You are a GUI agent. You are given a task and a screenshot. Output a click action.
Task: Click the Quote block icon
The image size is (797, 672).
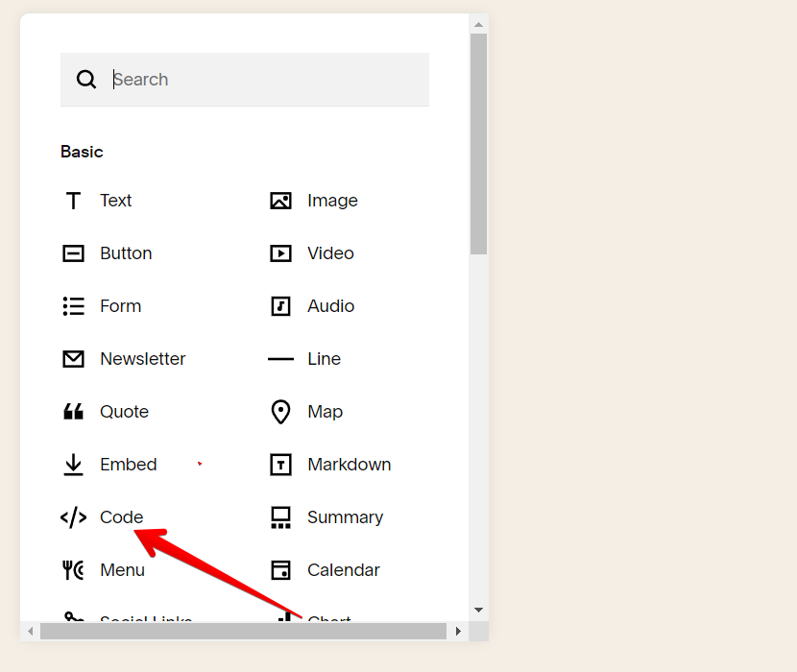pos(73,412)
